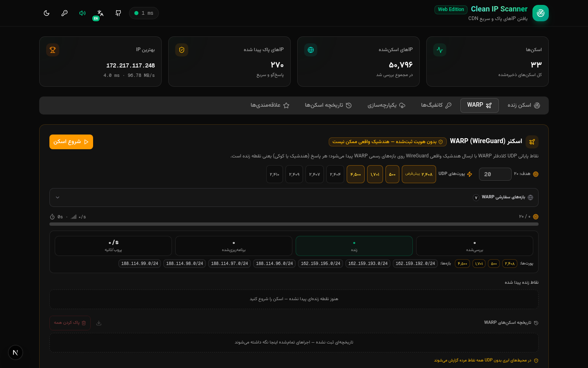Viewport: 588px width, 368px height.
Task: Click the Next.js N badge icon
Action: tap(16, 352)
